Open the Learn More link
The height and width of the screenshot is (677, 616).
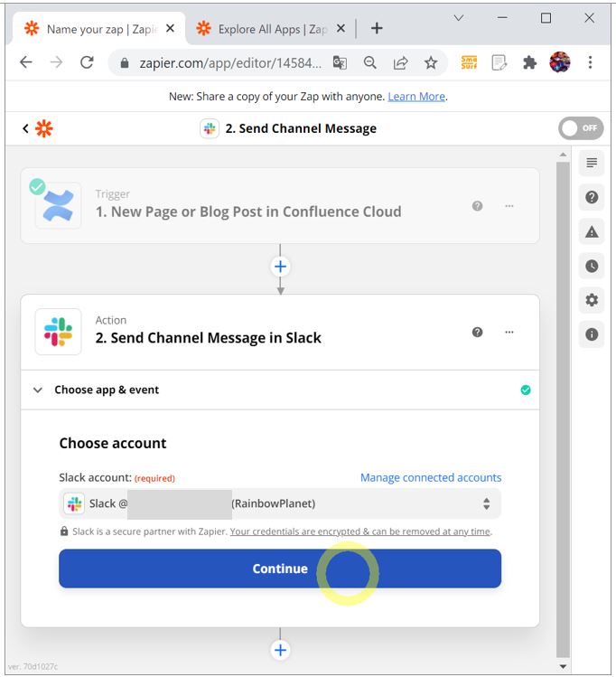(x=416, y=97)
